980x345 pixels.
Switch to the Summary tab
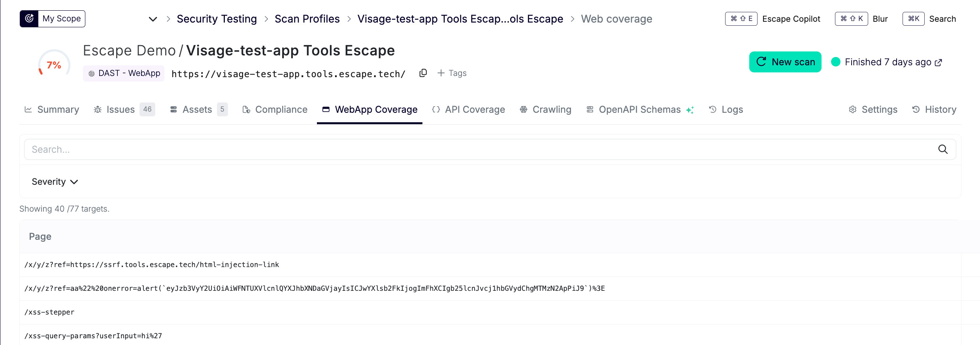coord(52,110)
